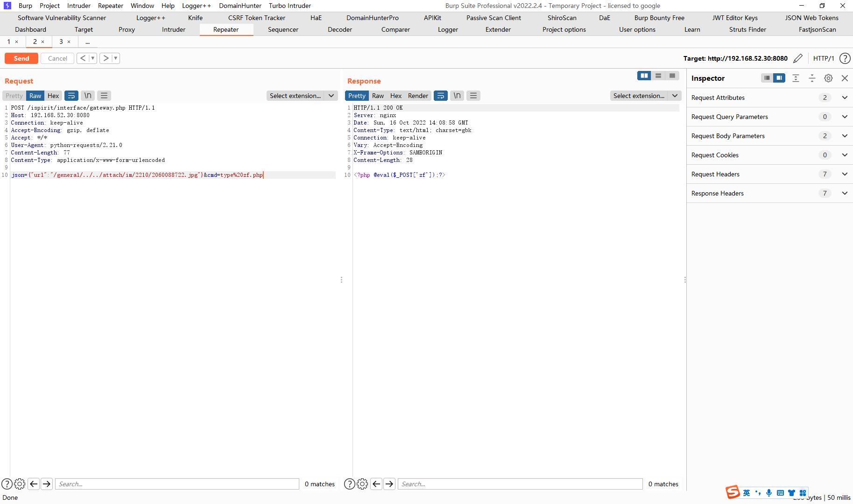This screenshot has width=853, height=504.
Task: Open the HaE extension tab
Action: (x=316, y=18)
